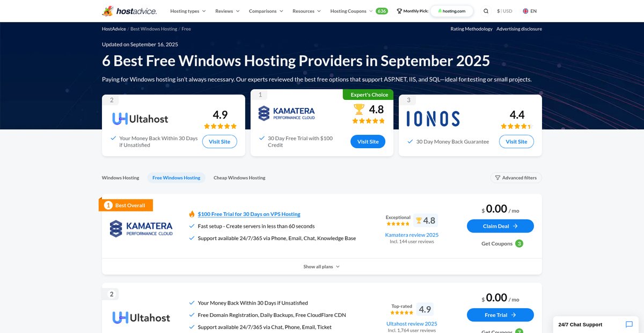Select the Free Windows Hosting tab
This screenshot has width=644, height=333.
click(x=177, y=178)
